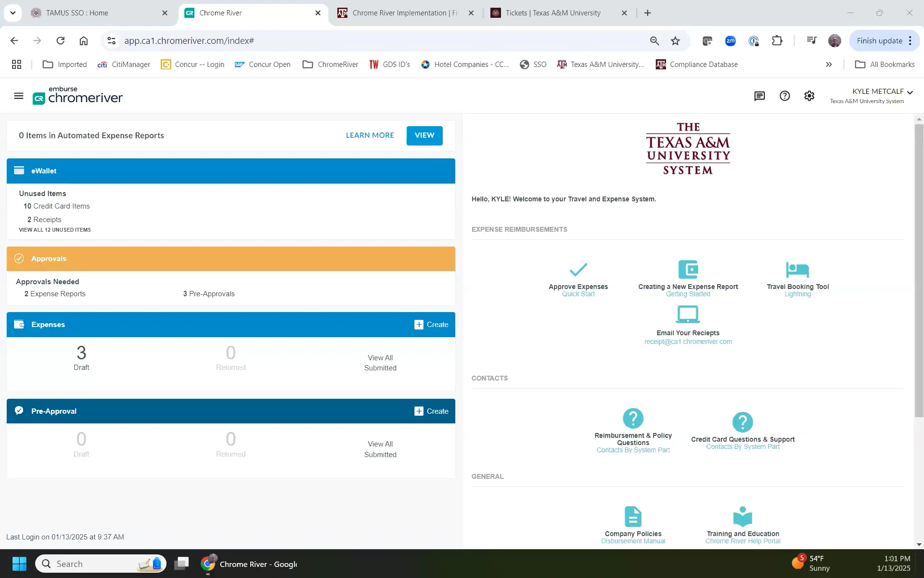Screen dimensions: 924x578
Task: Click the help question mark icon
Action: coord(784,96)
